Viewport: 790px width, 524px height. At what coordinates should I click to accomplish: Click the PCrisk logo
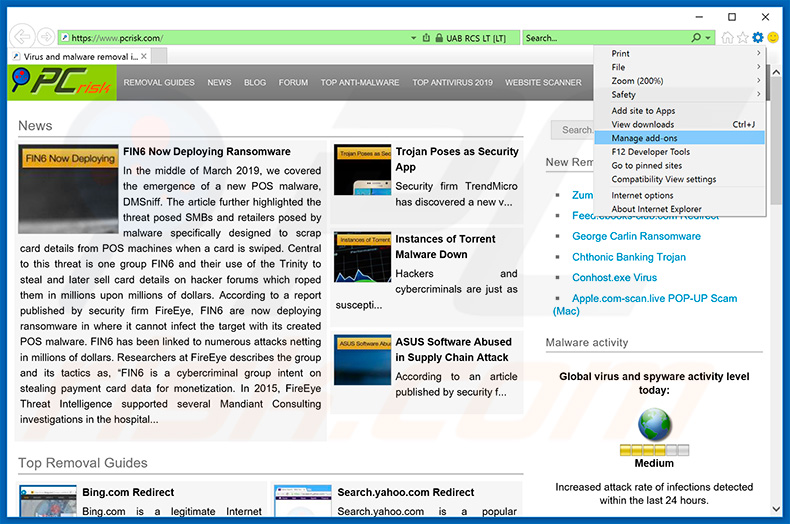pyautogui.click(x=62, y=82)
